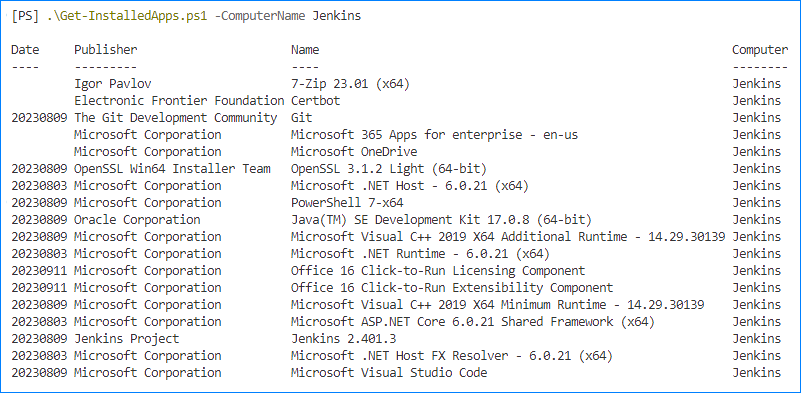Click the 7-Zip 23.01 (x64) entry

pyautogui.click(x=350, y=83)
